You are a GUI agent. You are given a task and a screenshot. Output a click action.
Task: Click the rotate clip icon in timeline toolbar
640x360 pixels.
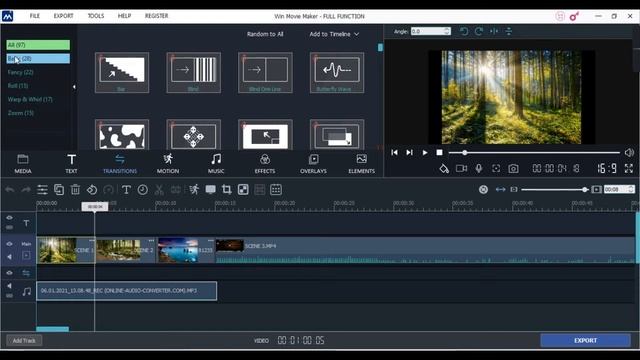(x=92, y=190)
